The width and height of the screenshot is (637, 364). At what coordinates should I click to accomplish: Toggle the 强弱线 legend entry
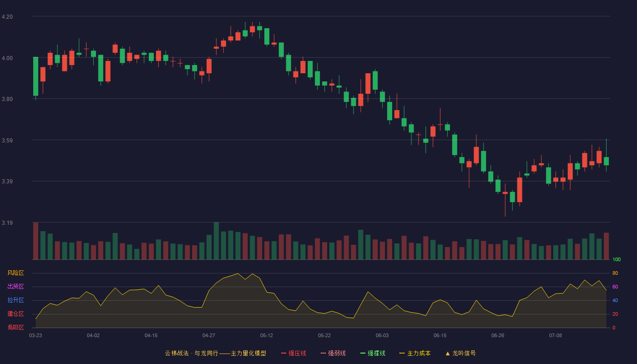point(333,353)
